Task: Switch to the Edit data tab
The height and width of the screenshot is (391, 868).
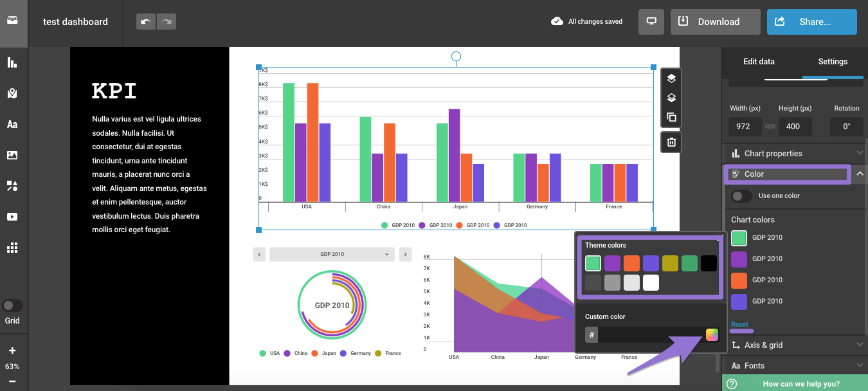Action: (759, 62)
